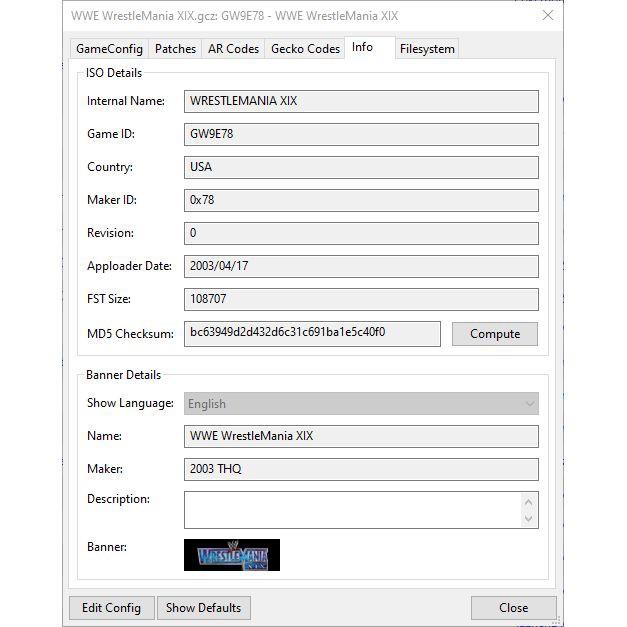Image resolution: width=627 pixels, height=627 pixels.
Task: Select the Info tab
Action: [369, 47]
